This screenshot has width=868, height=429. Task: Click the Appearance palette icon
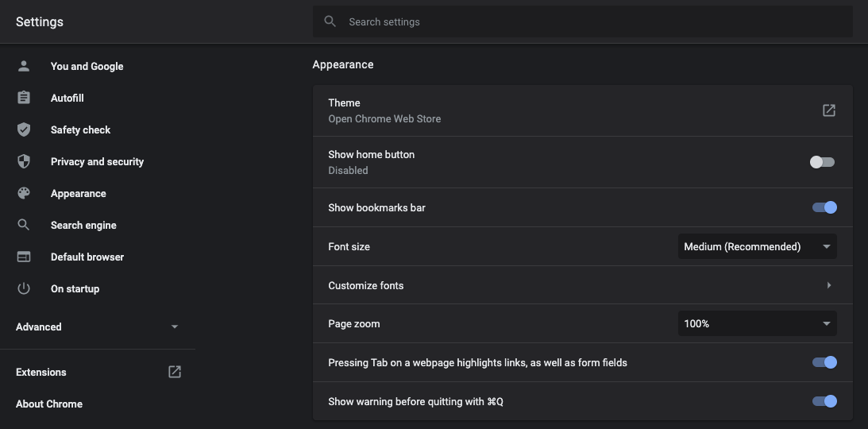coord(24,193)
